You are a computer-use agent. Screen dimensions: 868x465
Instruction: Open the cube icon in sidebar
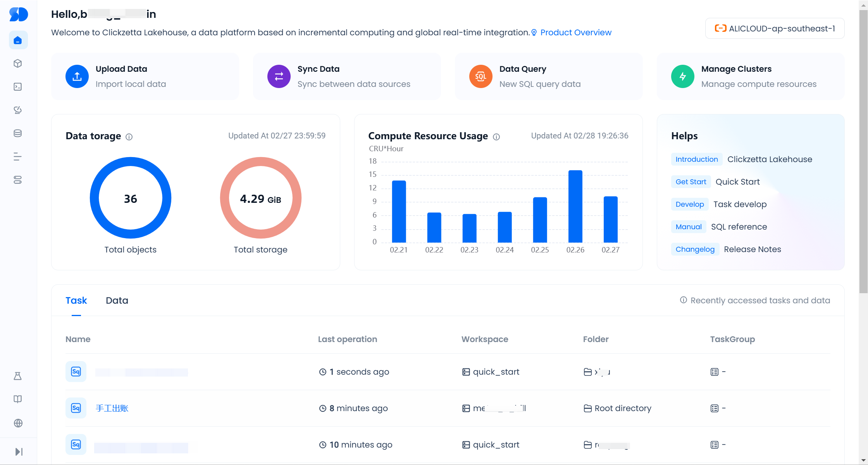pos(18,64)
